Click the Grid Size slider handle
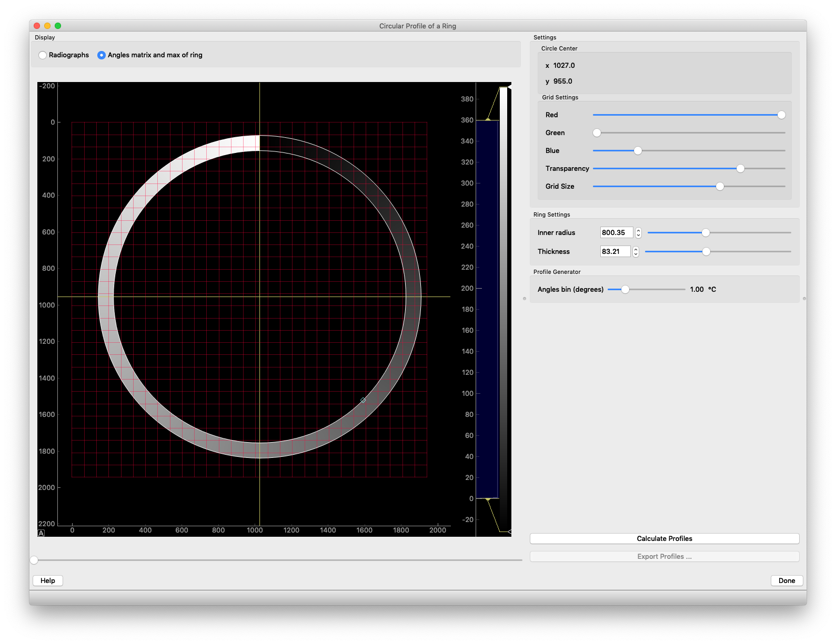The height and width of the screenshot is (644, 836). 720,187
